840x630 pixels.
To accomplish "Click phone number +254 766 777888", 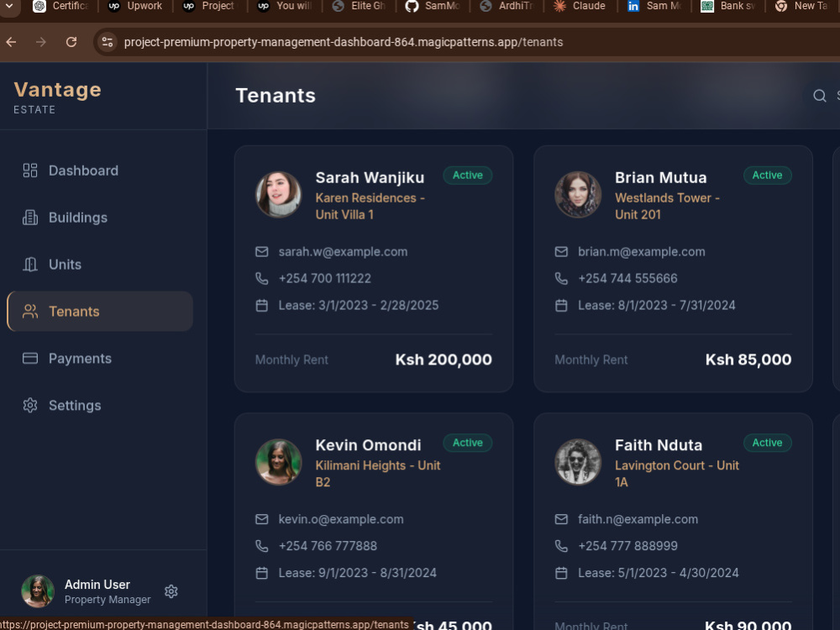I will point(328,546).
